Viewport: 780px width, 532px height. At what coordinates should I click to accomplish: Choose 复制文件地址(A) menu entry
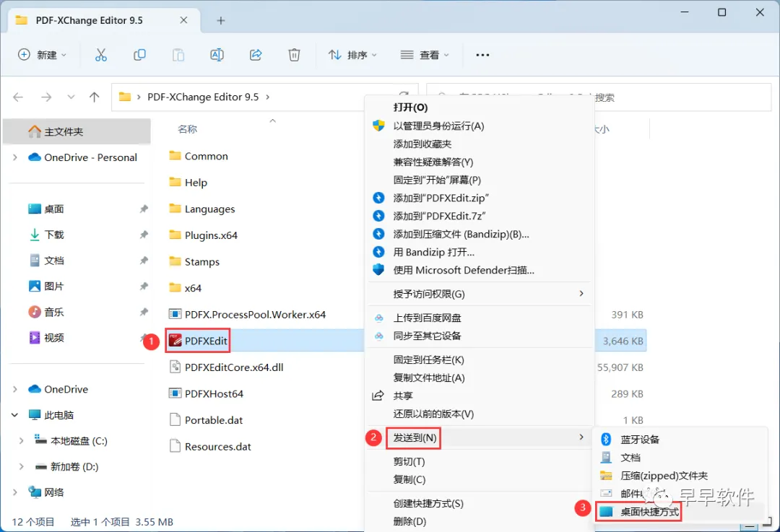429,378
